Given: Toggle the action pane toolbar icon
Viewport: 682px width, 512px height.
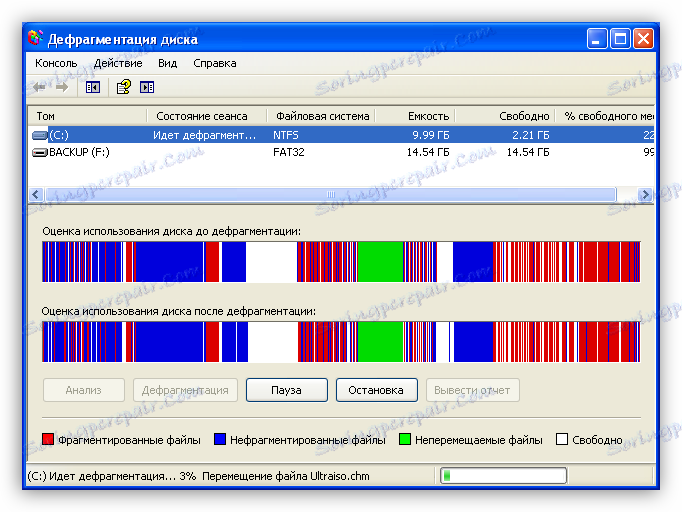Looking at the screenshot, I should 147,87.
